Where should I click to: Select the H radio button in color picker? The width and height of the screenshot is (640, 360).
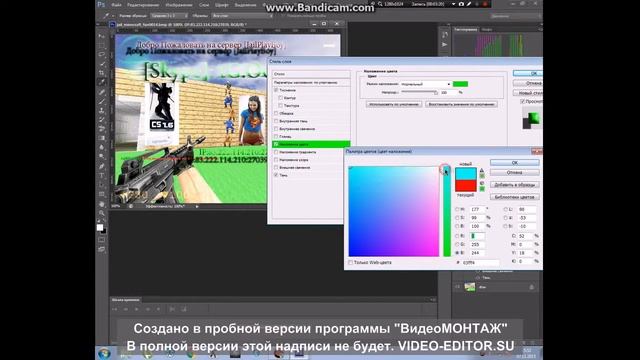[457, 209]
